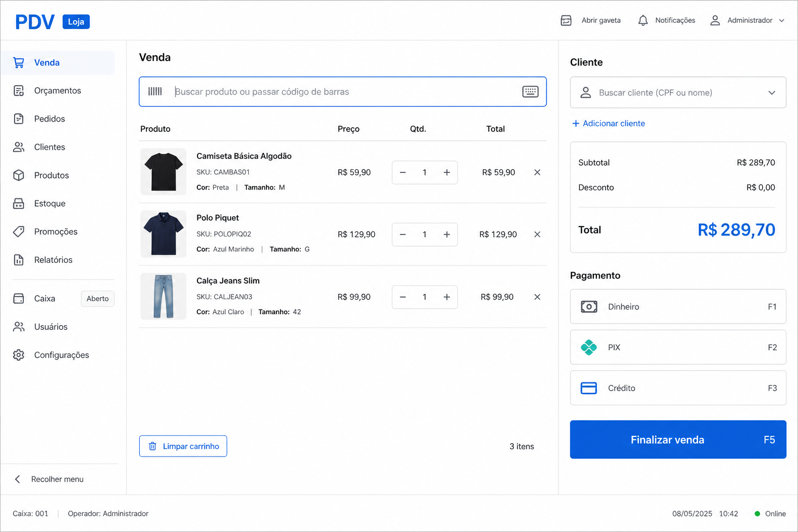Click SKU: POLOPIQ02 text
This screenshot has height=532, width=798.
tap(223, 234)
